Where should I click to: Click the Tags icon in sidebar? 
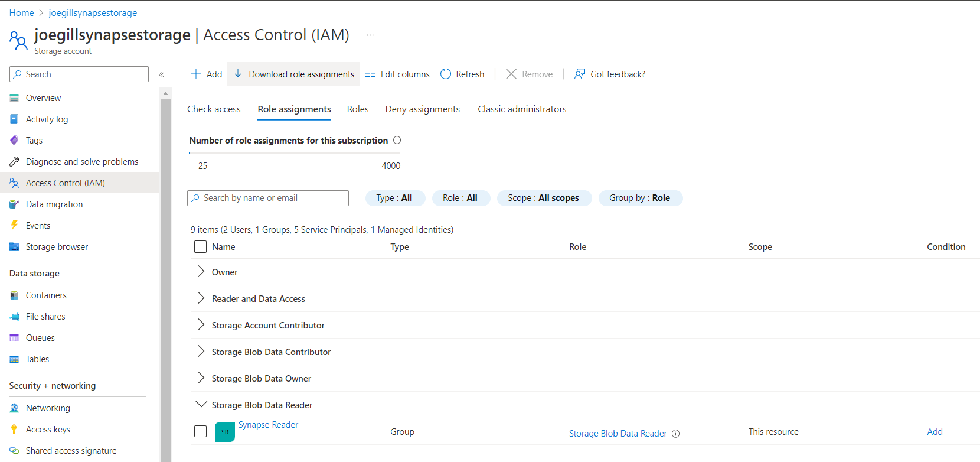point(14,141)
